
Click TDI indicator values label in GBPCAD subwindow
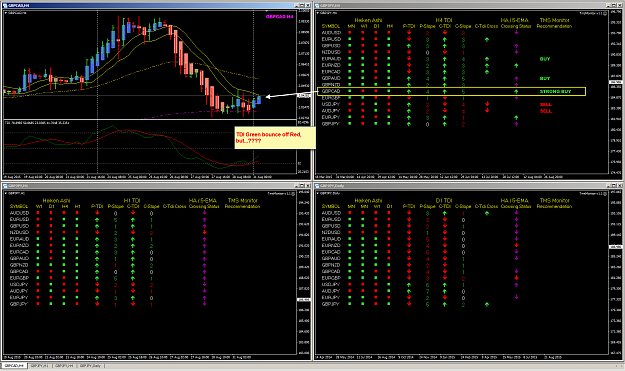pyautogui.click(x=37, y=123)
